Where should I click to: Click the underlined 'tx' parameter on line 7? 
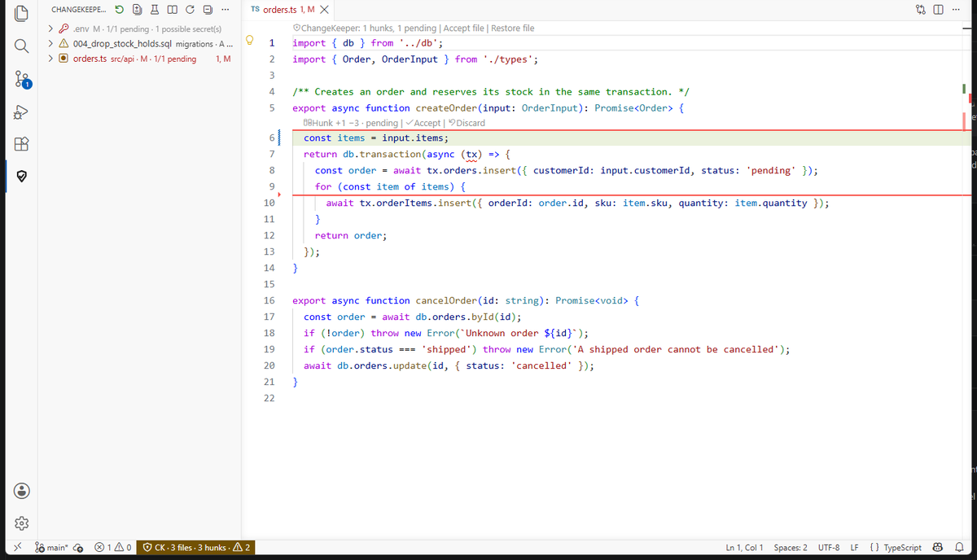point(471,154)
